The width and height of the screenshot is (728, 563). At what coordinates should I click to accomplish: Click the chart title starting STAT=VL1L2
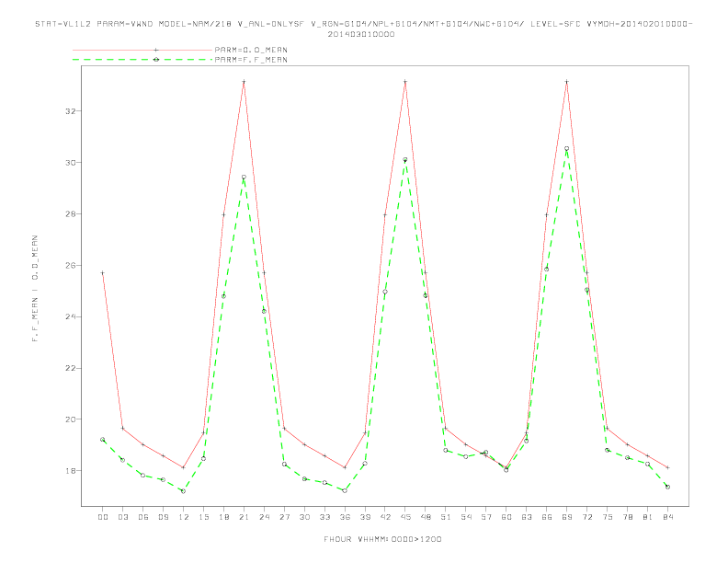[363, 24]
